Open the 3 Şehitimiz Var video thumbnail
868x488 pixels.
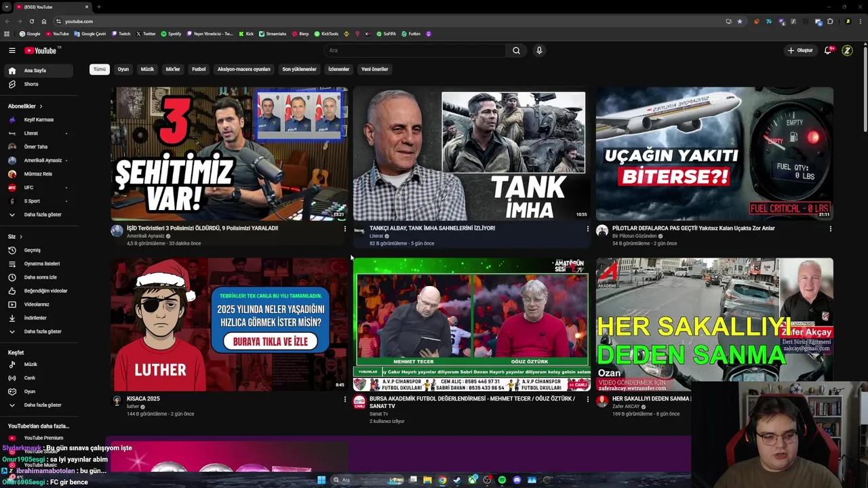229,154
